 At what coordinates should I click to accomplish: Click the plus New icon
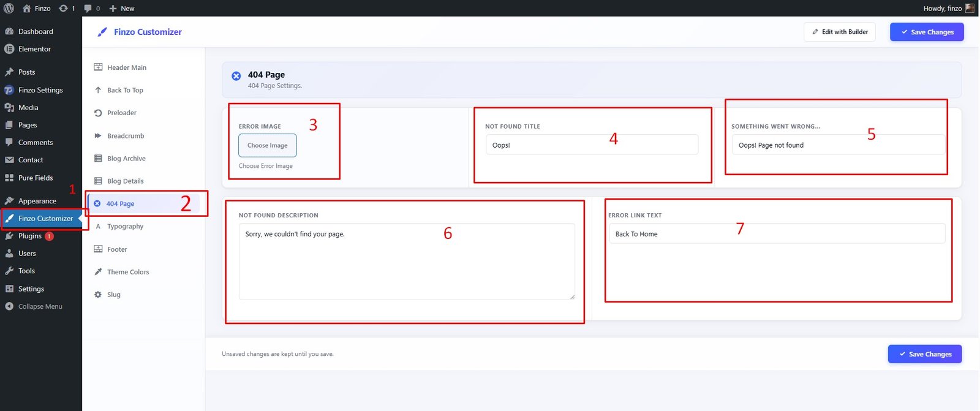tap(113, 9)
